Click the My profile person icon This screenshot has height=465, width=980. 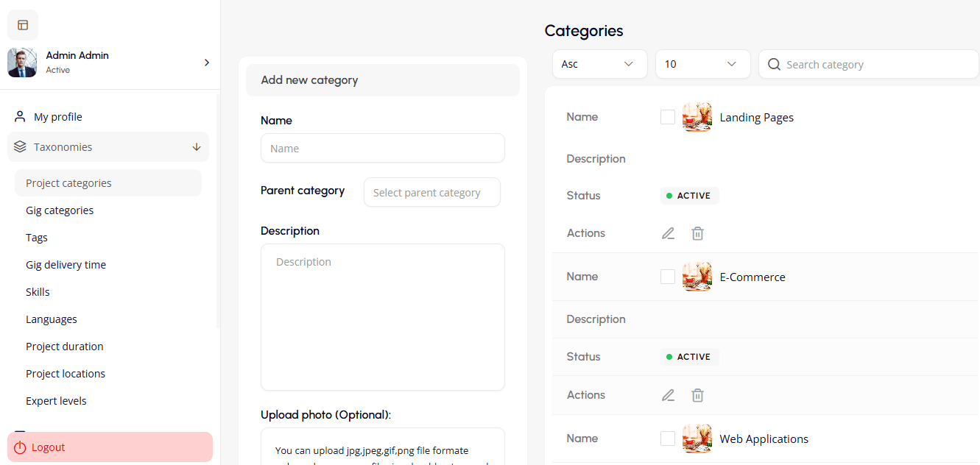click(20, 117)
